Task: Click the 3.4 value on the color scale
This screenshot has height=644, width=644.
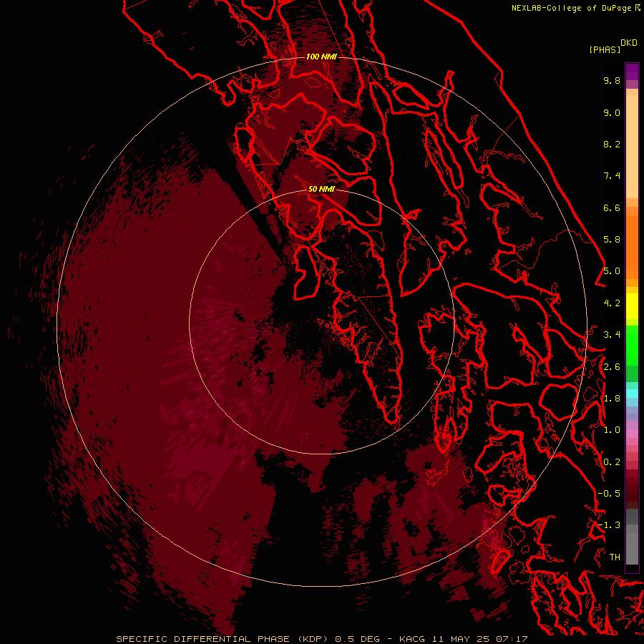Action: click(612, 335)
